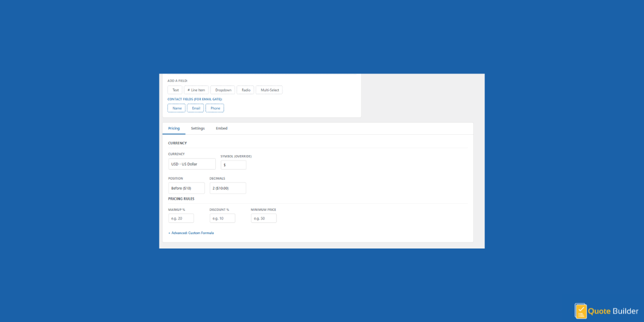
Task: Open the Position dropdown showing Before ($10)
Action: click(186, 188)
